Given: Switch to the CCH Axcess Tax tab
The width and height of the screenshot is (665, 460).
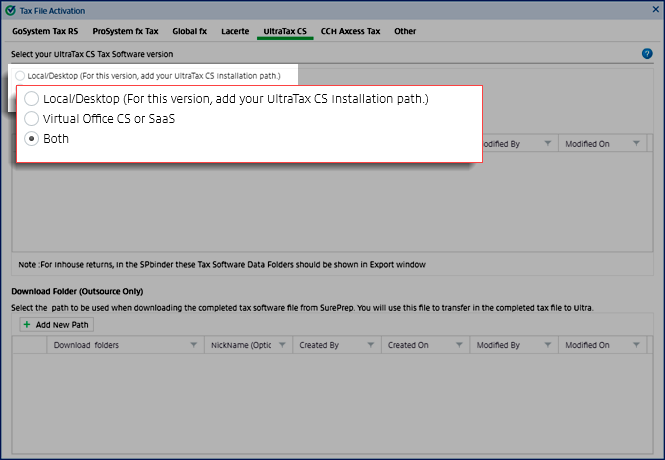Looking at the screenshot, I should point(350,31).
